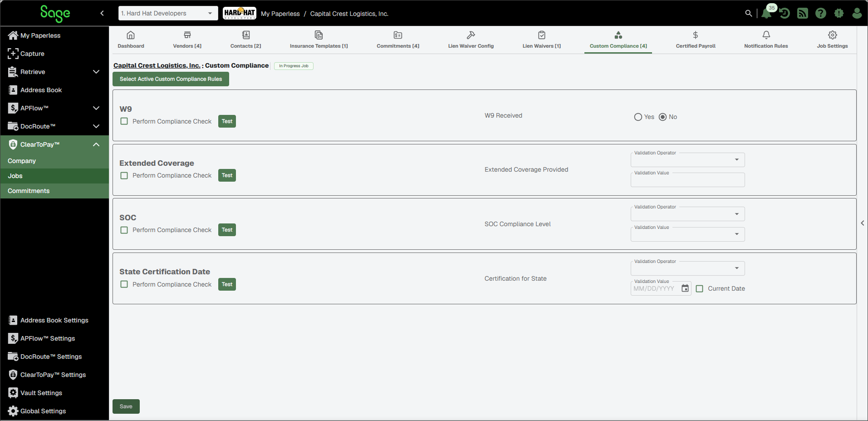
Task: Open the Insurance Templates [1] tab
Action: pyautogui.click(x=319, y=40)
